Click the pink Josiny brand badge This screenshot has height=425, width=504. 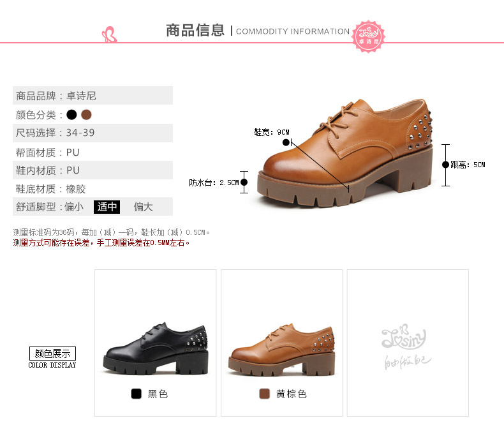click(368, 36)
